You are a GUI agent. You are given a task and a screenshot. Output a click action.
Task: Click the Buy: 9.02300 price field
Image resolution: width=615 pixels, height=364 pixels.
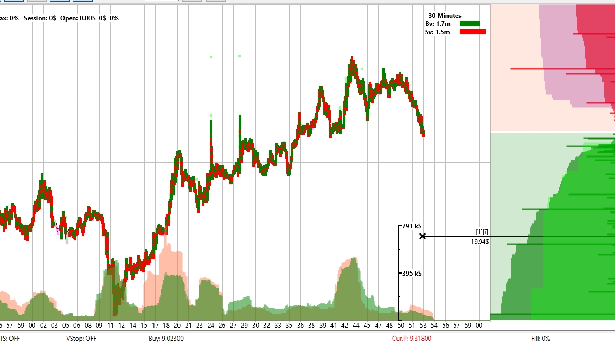click(x=166, y=339)
